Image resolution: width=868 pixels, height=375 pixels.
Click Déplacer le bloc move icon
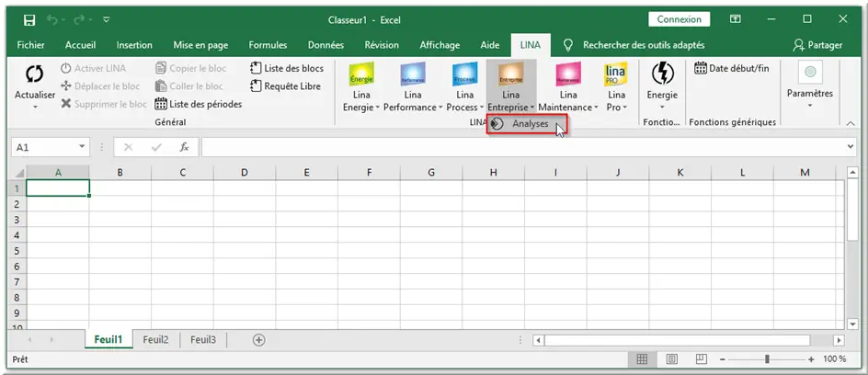[x=66, y=85]
